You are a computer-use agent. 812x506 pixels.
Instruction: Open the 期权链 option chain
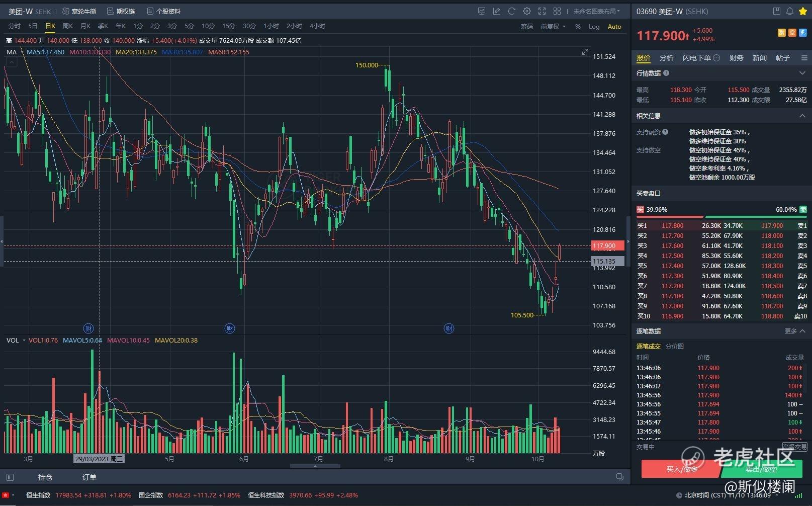tap(120, 11)
